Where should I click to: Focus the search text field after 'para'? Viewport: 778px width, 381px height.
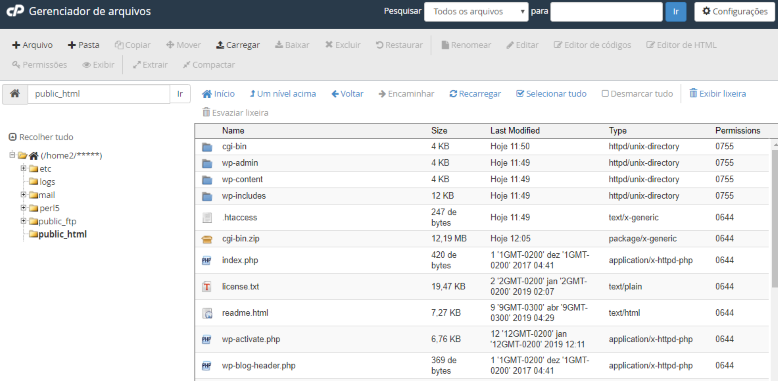pos(606,11)
